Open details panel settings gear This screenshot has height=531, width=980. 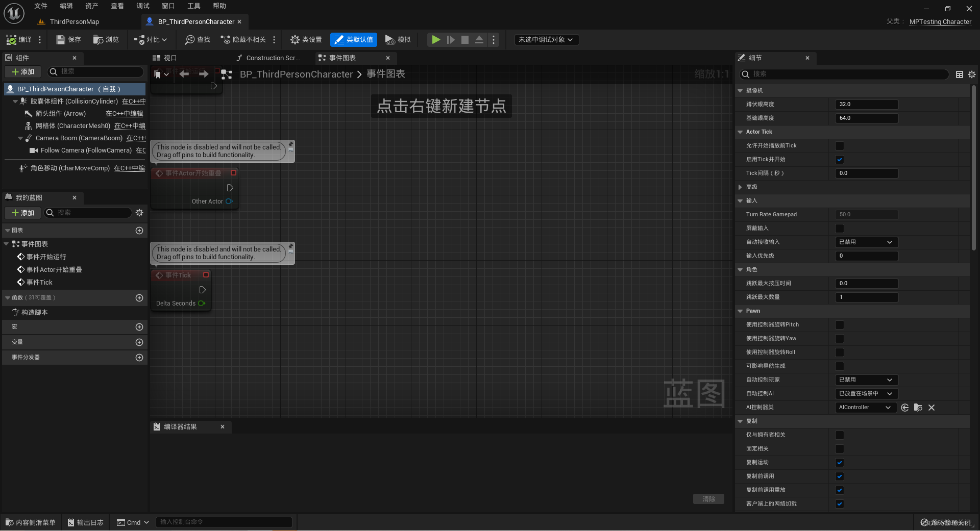click(x=972, y=74)
